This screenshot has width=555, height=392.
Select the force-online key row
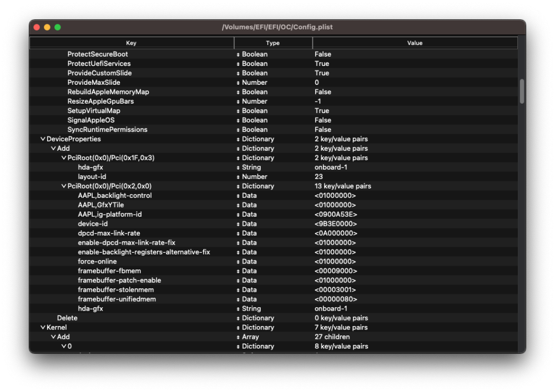click(x=97, y=262)
